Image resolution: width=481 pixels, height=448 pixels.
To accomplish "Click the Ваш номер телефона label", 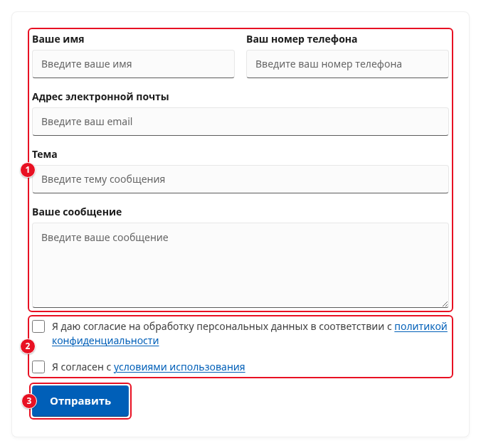I will (302, 39).
